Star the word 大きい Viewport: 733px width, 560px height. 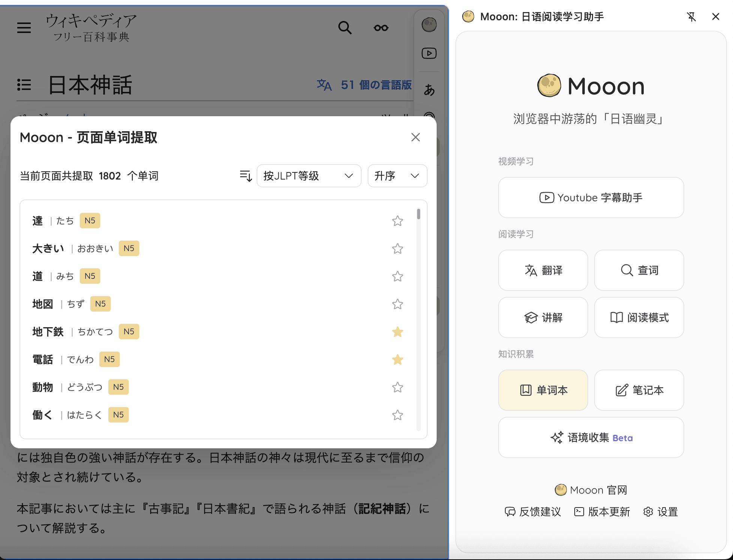397,249
